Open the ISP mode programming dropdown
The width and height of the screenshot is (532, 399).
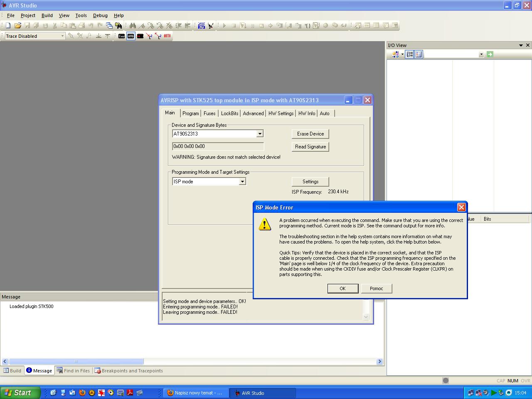(242, 182)
